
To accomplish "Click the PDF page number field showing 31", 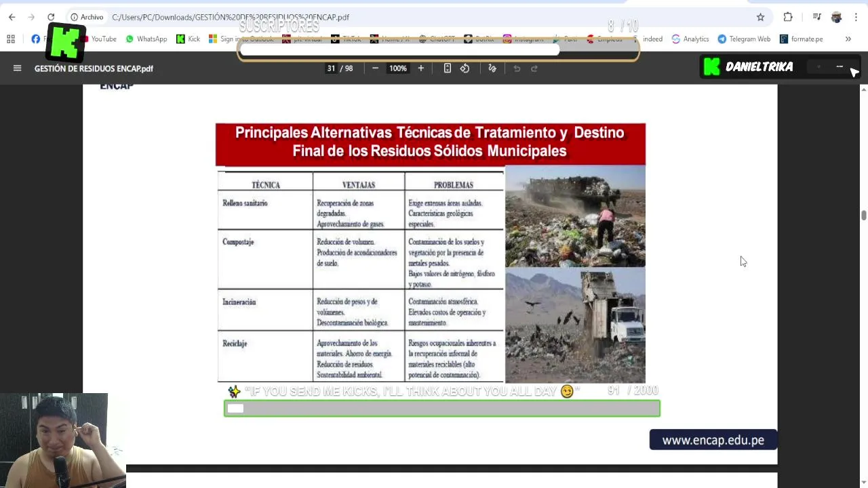I will click(331, 68).
